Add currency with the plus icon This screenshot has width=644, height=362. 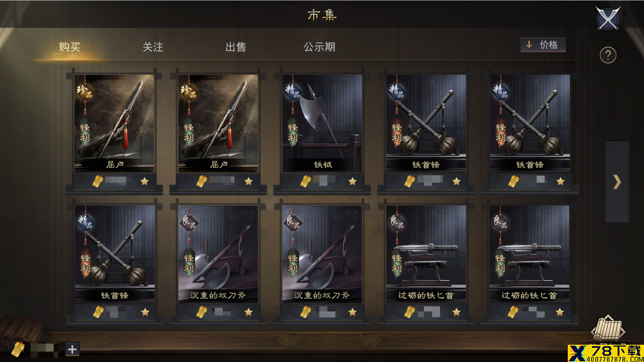72,349
